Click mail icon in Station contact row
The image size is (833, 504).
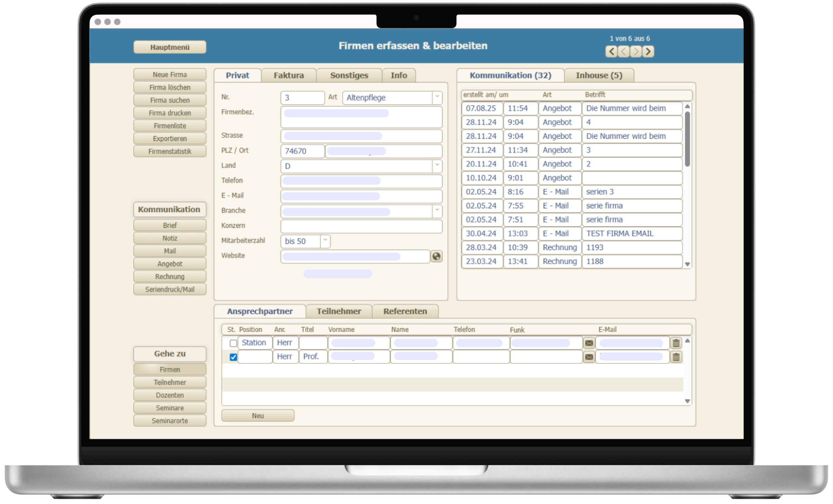(589, 343)
